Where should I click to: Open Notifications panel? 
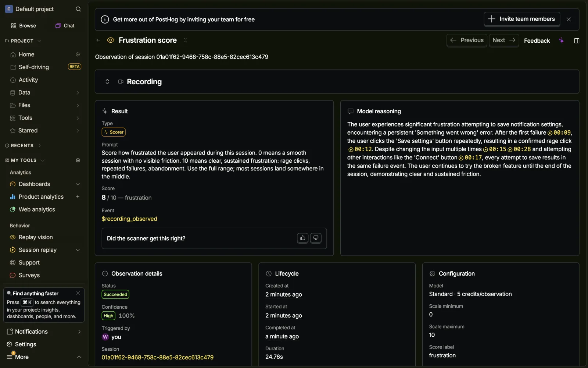[x=44, y=332]
